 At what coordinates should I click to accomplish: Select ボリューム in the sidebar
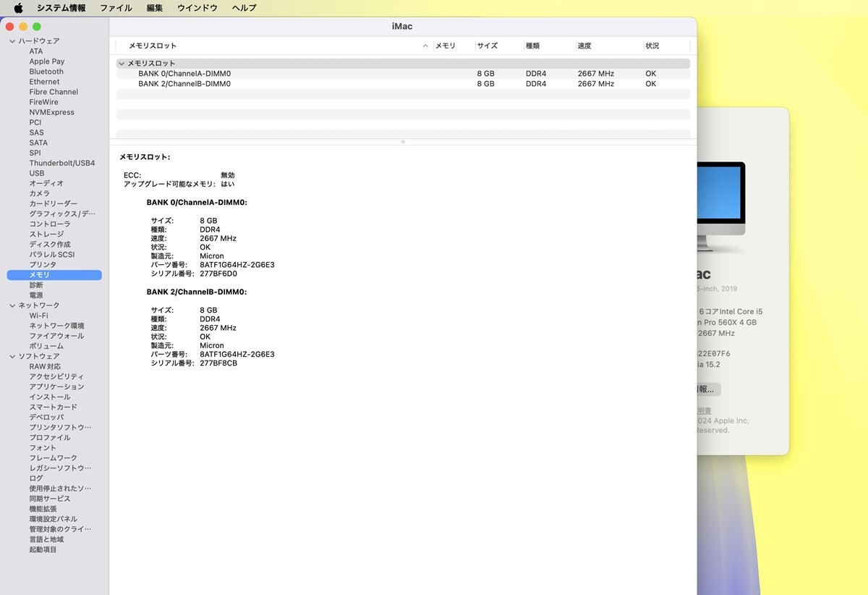46,346
